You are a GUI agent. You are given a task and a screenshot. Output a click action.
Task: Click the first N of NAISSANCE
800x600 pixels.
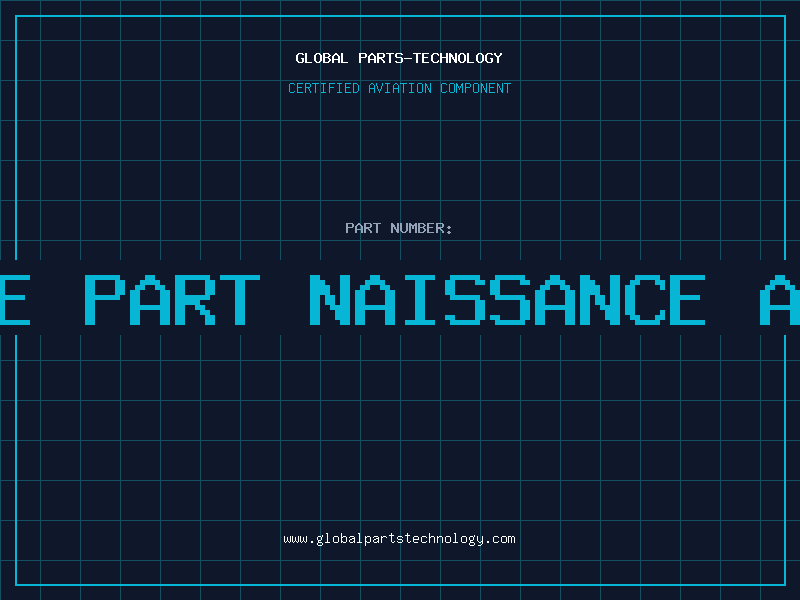pos(330,300)
